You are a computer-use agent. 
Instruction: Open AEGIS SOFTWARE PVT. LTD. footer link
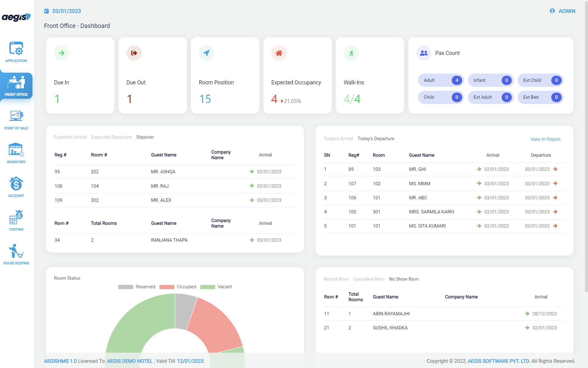[499, 361]
